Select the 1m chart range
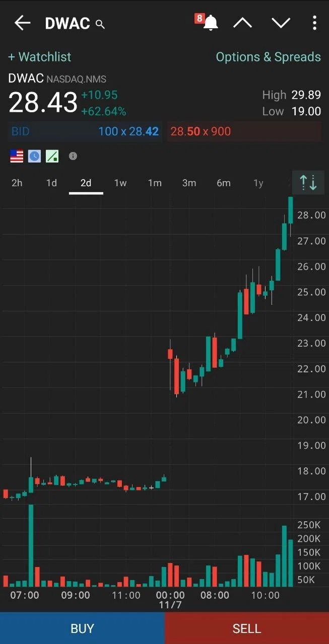The height and width of the screenshot is (644, 329). click(155, 183)
